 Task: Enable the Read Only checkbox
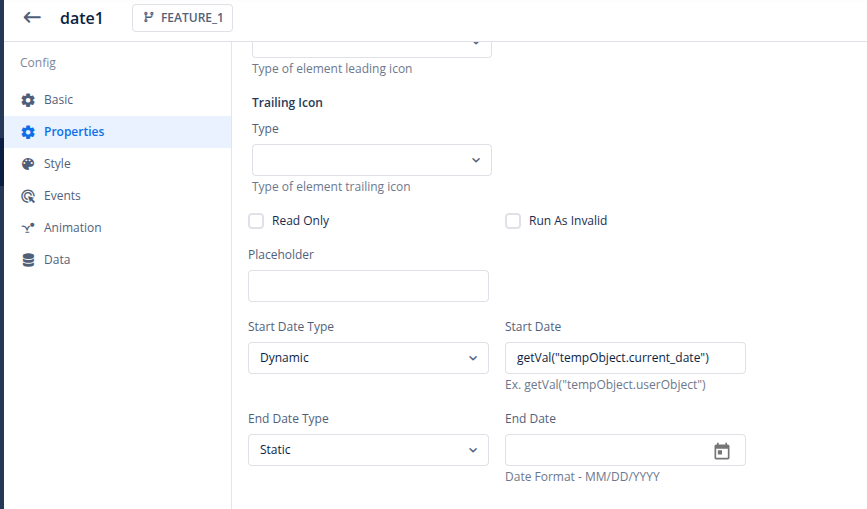click(x=256, y=221)
